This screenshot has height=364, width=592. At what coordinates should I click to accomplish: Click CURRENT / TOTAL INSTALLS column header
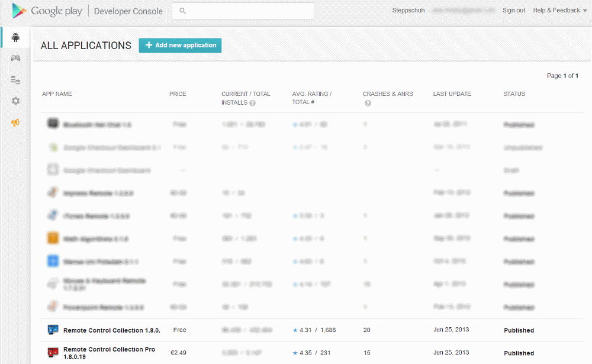pos(246,98)
